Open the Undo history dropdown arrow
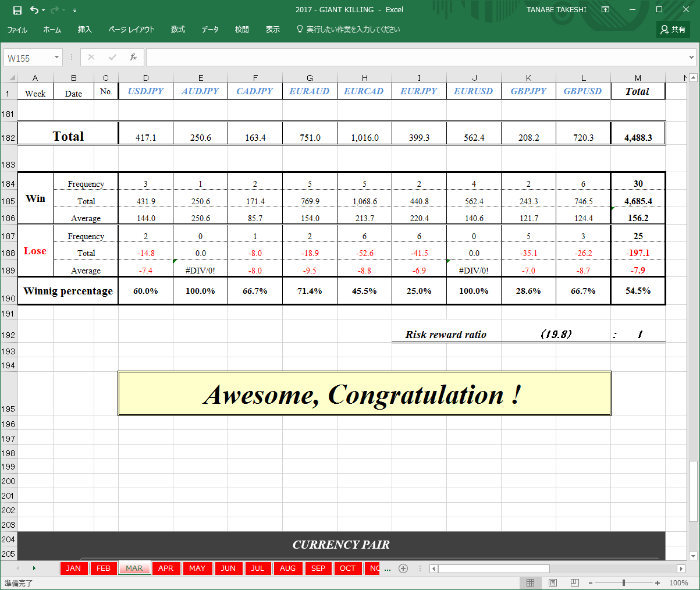The width and height of the screenshot is (700, 590). (x=43, y=10)
